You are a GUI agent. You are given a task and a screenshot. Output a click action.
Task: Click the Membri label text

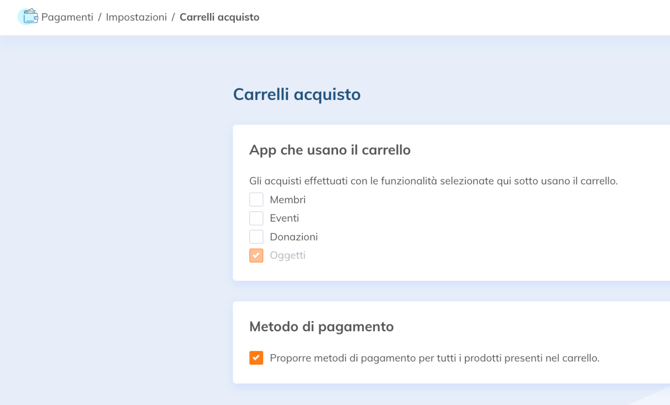coord(287,200)
